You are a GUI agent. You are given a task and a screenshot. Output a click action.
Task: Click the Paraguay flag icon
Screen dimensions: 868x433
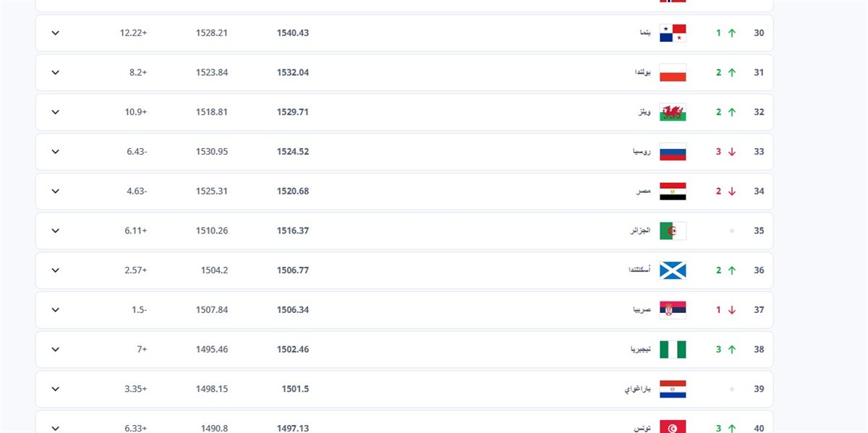pyautogui.click(x=672, y=389)
